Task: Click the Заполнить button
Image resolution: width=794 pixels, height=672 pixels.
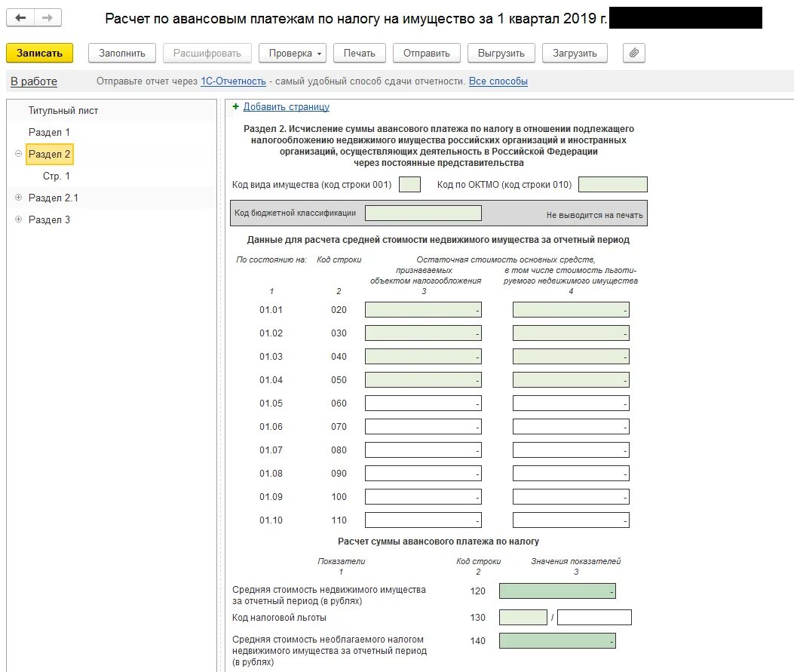Action: 122,54
